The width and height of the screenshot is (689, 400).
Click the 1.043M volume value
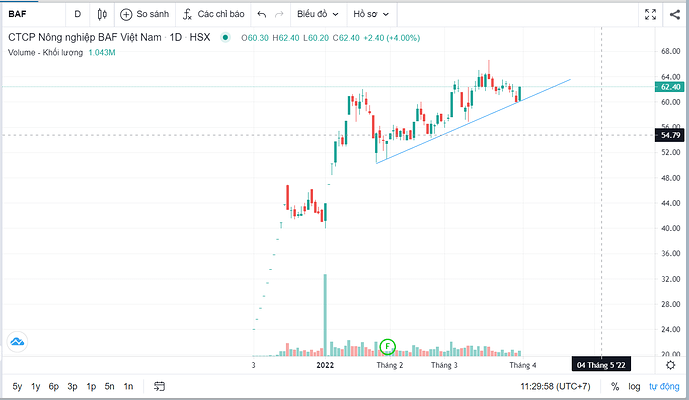(102, 52)
